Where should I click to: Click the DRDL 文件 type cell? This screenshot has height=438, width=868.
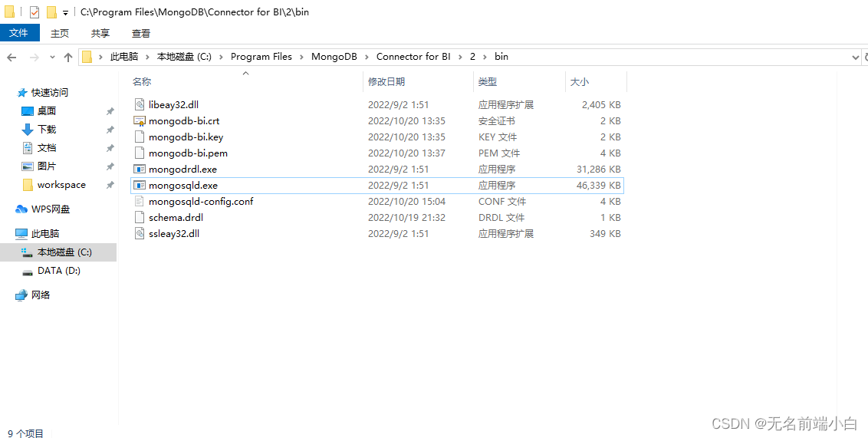(x=501, y=217)
